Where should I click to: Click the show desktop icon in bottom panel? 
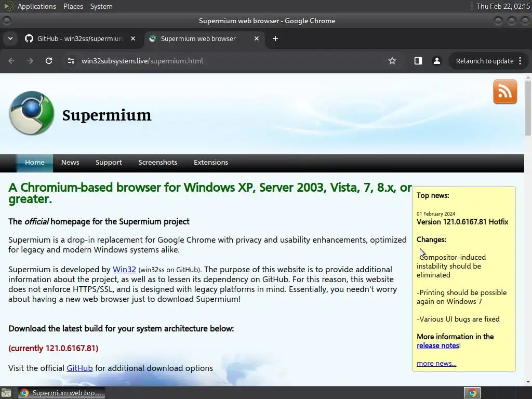tap(6, 393)
